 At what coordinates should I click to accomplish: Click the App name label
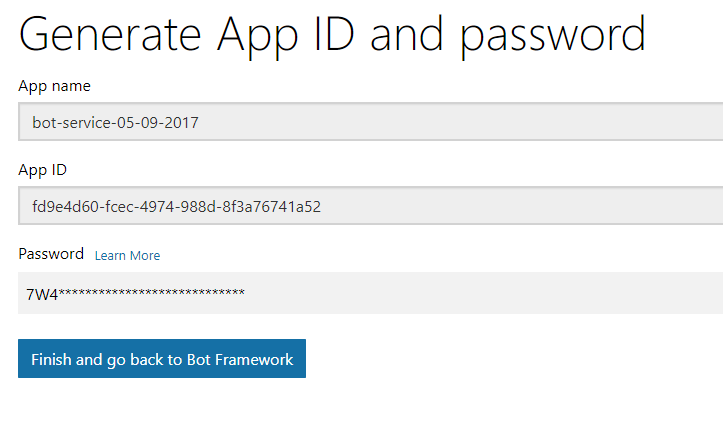pyautogui.click(x=54, y=86)
